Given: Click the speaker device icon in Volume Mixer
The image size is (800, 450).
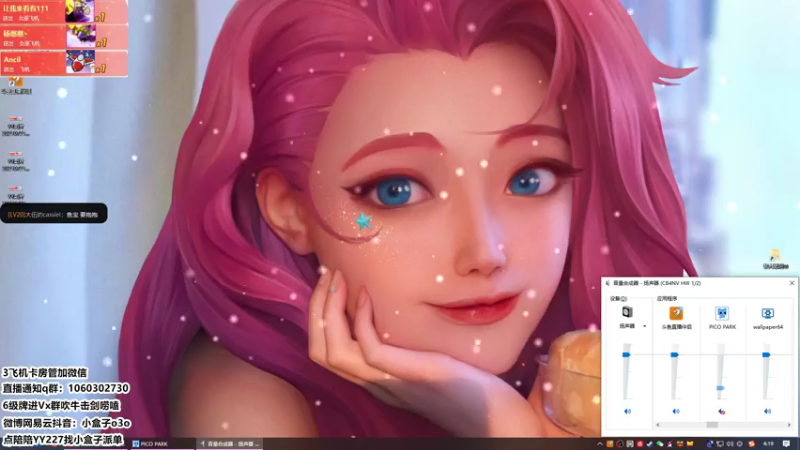Looking at the screenshot, I should click(627, 311).
